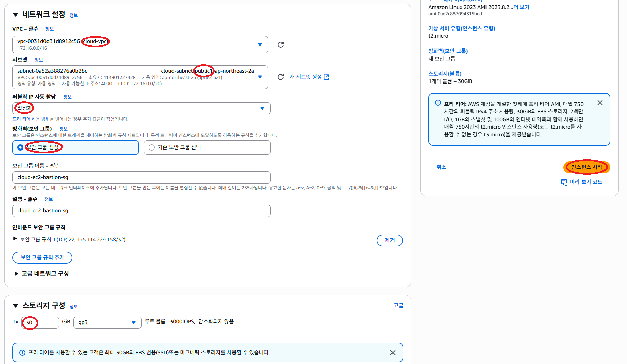The width and height of the screenshot is (627, 364).
Task: Click the preview code icon
Action: (564, 182)
